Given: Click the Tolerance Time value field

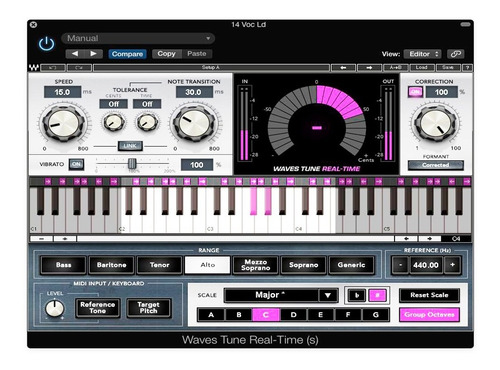Looking at the screenshot, I should (x=147, y=104).
